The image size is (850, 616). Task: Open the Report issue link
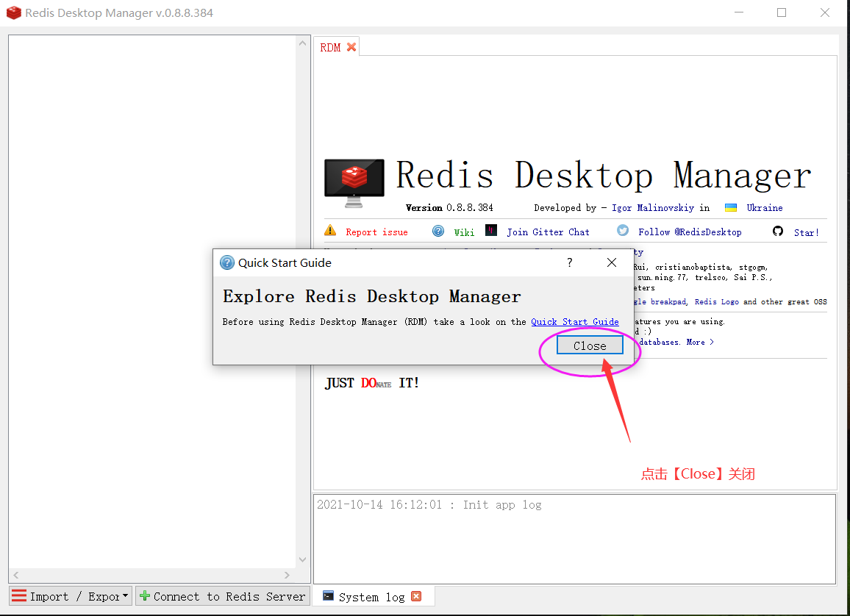[x=376, y=232]
